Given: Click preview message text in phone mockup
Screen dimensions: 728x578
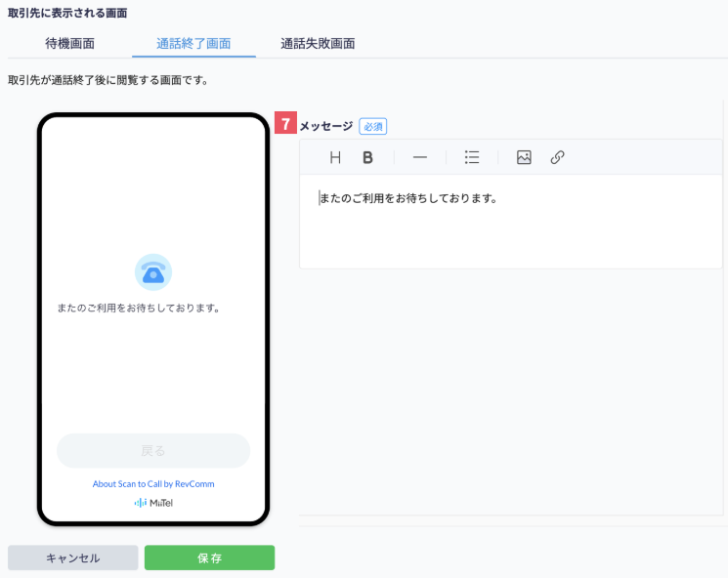Looking at the screenshot, I should [x=139, y=308].
